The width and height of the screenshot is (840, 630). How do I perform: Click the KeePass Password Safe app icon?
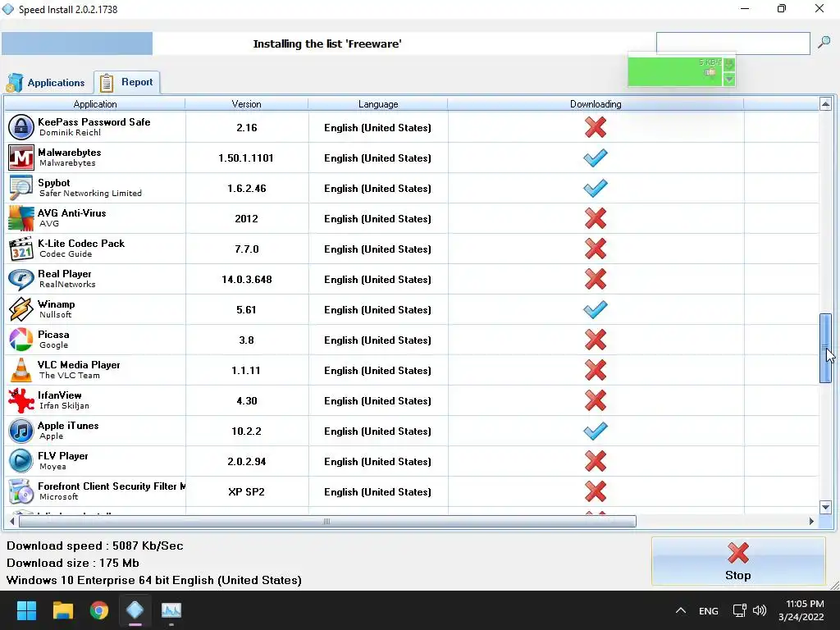(x=21, y=127)
